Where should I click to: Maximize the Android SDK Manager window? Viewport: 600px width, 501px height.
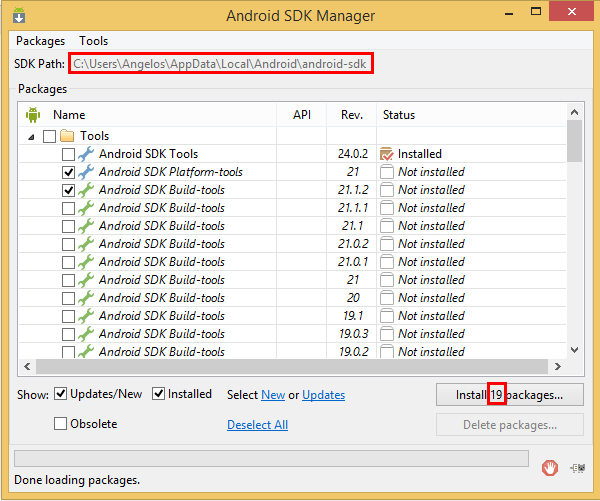point(536,11)
